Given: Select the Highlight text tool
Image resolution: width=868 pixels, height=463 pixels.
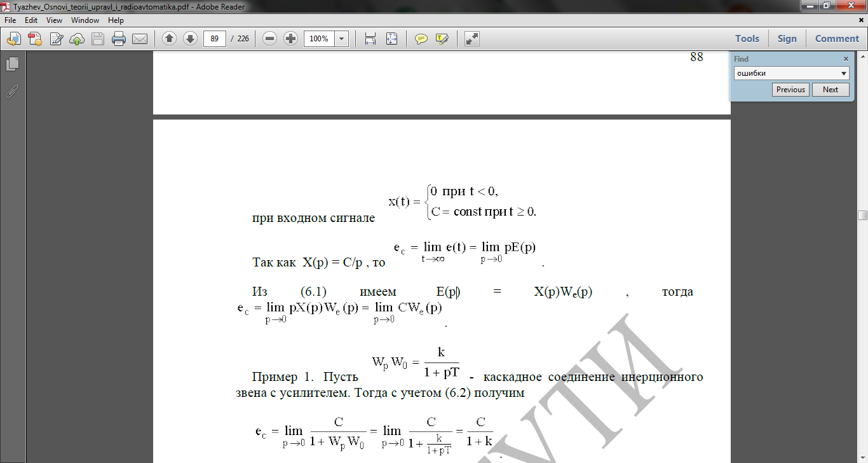Looking at the screenshot, I should [x=442, y=39].
